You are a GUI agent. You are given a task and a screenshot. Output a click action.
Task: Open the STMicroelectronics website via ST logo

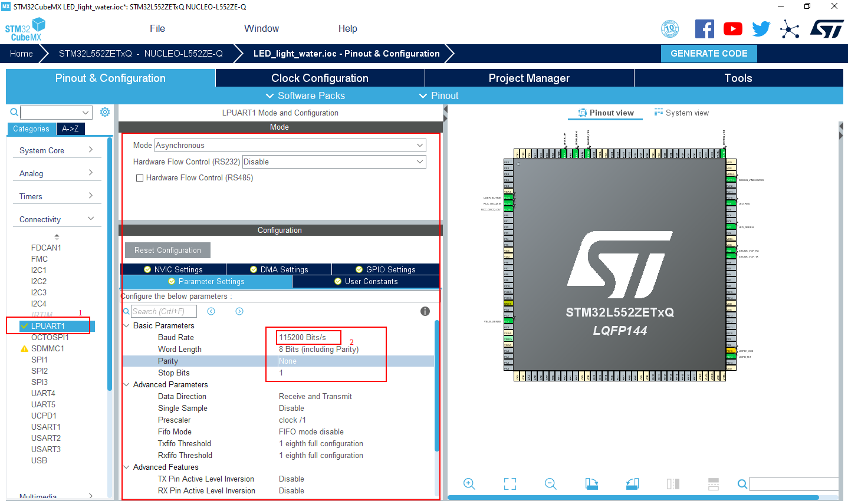click(826, 28)
